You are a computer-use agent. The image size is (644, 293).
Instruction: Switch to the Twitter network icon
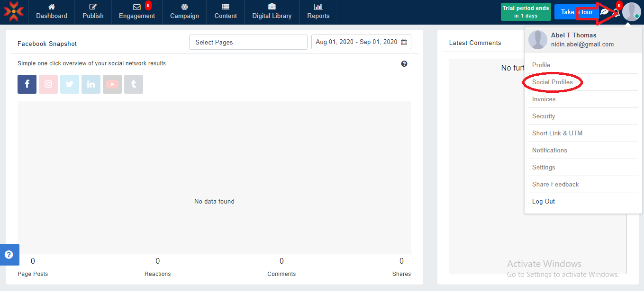[70, 84]
